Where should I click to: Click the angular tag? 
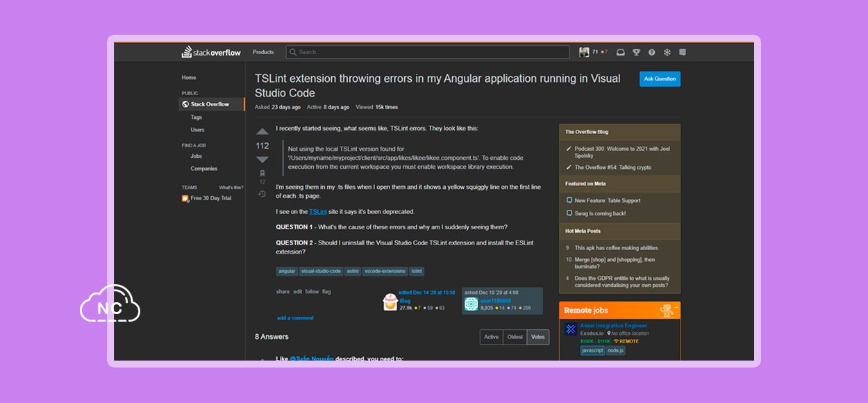(x=287, y=271)
